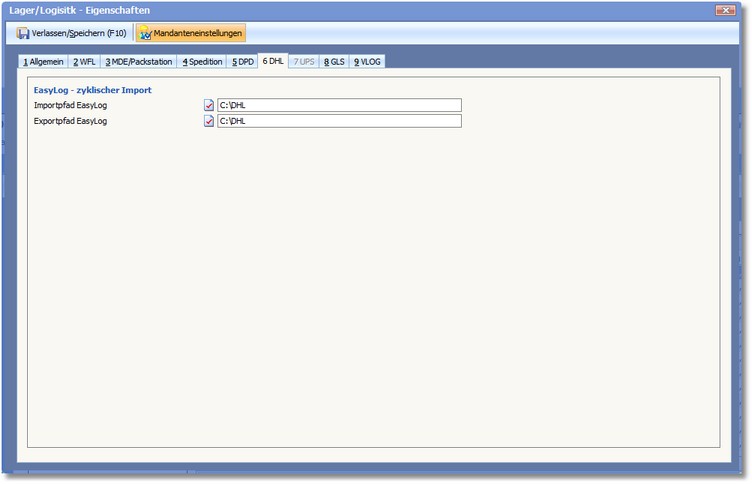Click the Exportpfad EasyLog label
The image size is (752, 484).
[x=71, y=121]
